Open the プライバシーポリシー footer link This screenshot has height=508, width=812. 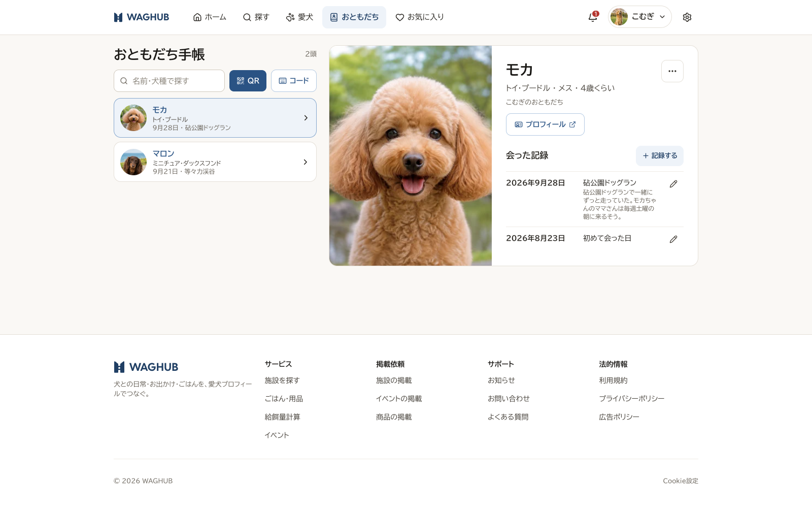[632, 399]
